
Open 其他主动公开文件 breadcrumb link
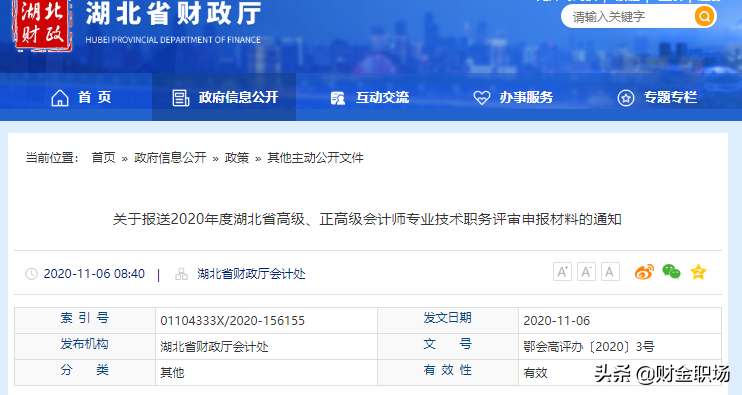(x=316, y=158)
